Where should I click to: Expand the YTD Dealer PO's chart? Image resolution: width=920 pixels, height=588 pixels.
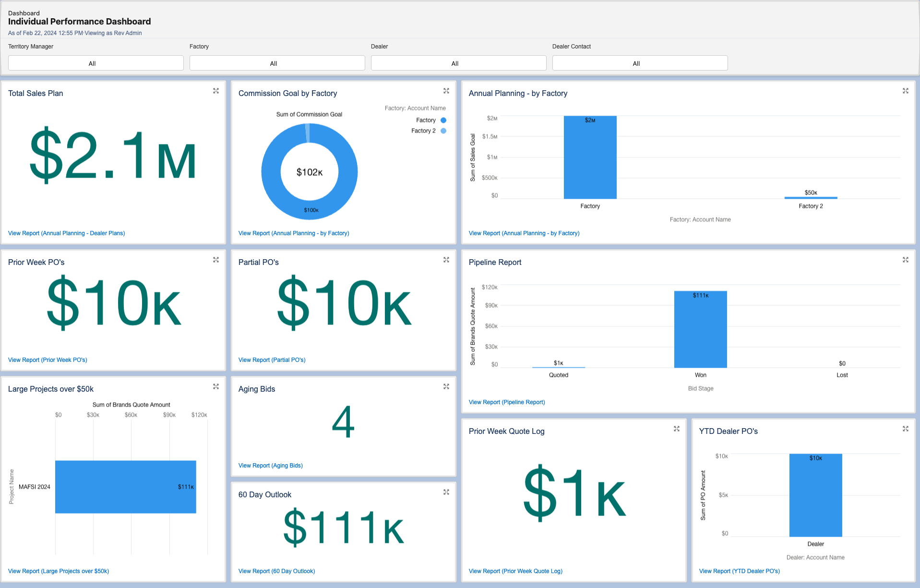coord(906,429)
